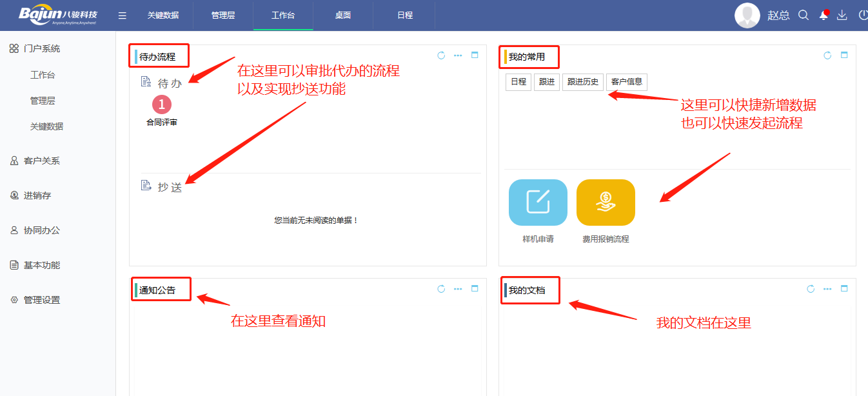Click the 待办 icon in 待办流程 panel
The height and width of the screenshot is (396, 868).
tap(146, 82)
